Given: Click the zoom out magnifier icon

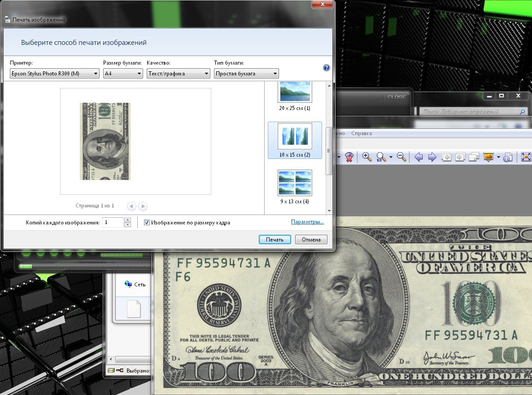Looking at the screenshot, I should pyautogui.click(x=401, y=157).
